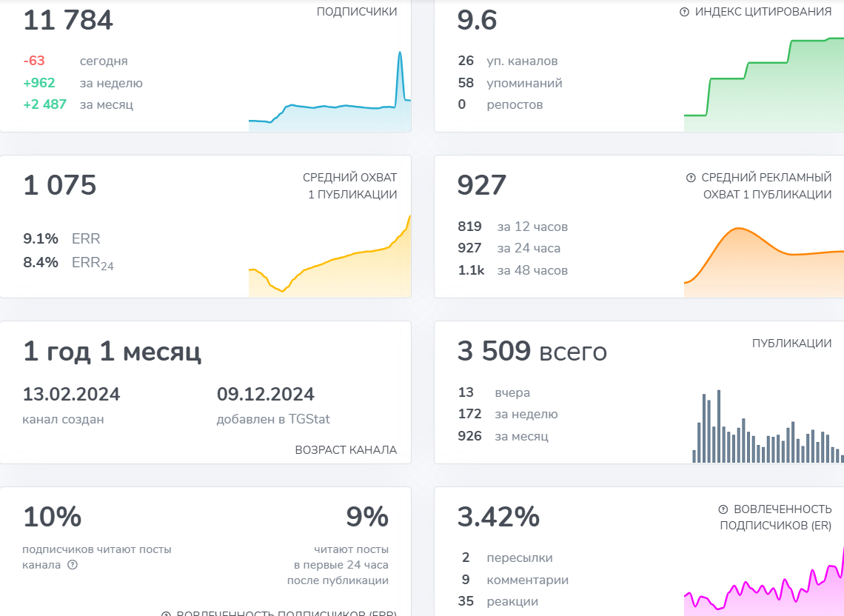Open the yellow average reach chart
This screenshot has height=616, width=844.
[x=329, y=256]
